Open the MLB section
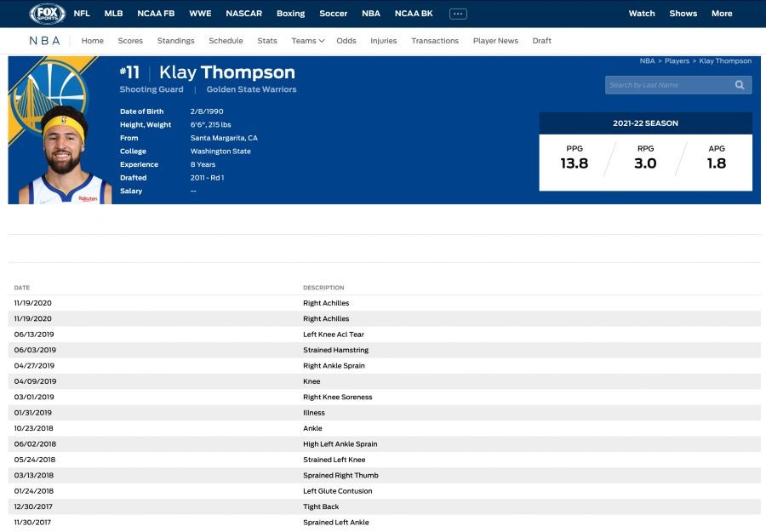The width and height of the screenshot is (766, 532). coord(113,14)
